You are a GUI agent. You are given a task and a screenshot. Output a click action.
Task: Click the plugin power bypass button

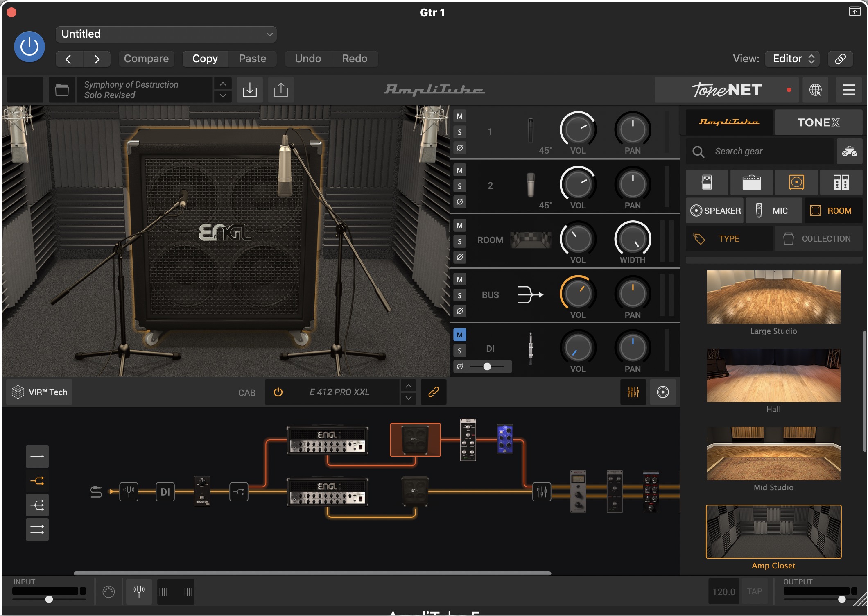coord(29,47)
